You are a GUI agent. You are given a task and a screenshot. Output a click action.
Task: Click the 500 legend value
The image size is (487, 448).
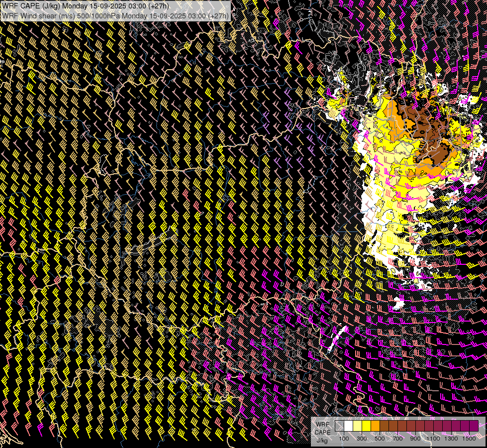[380, 439]
